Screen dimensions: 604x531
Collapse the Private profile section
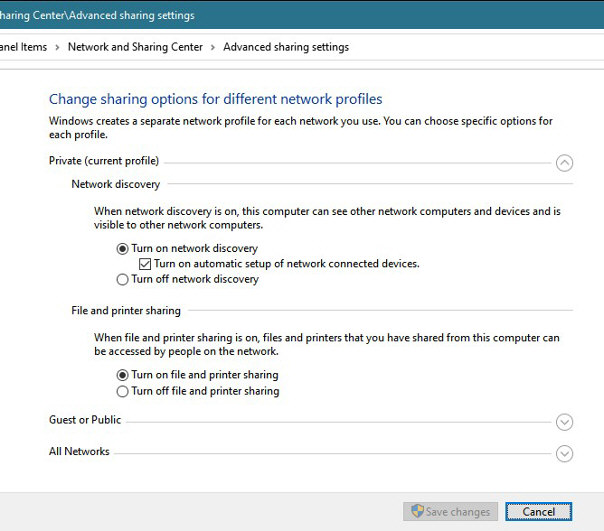tap(564, 163)
